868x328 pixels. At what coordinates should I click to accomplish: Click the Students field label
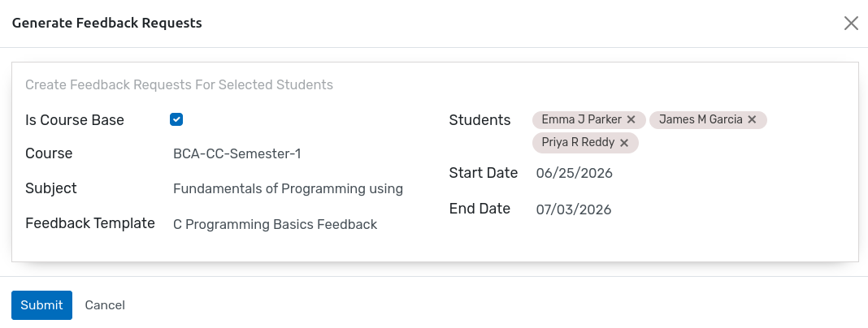(x=480, y=120)
